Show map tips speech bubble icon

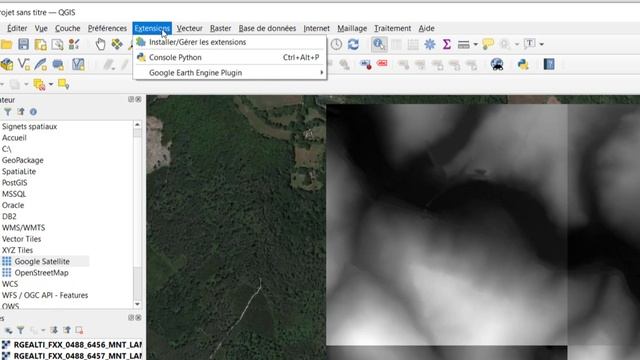point(488,44)
